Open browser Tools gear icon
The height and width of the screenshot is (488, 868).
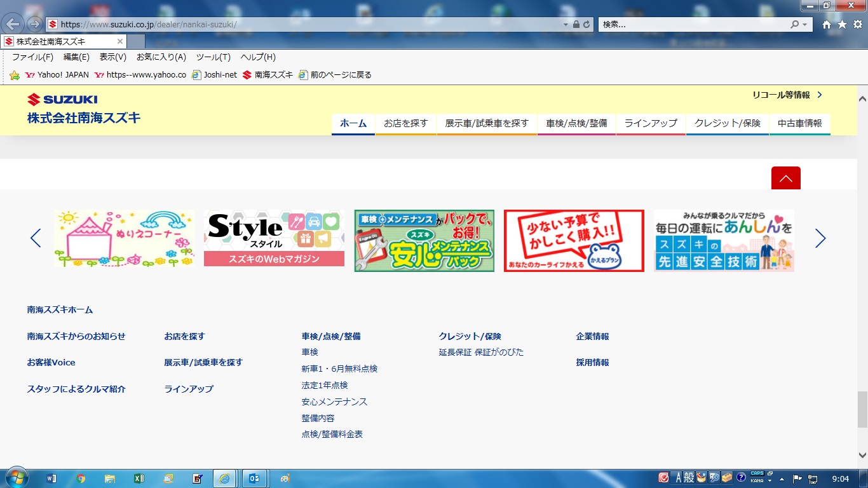click(x=857, y=24)
